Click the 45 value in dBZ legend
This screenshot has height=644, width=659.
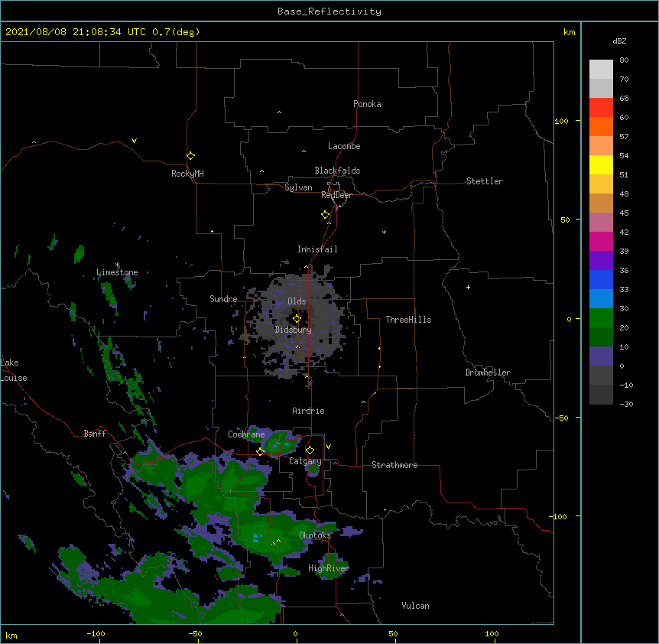coord(624,213)
